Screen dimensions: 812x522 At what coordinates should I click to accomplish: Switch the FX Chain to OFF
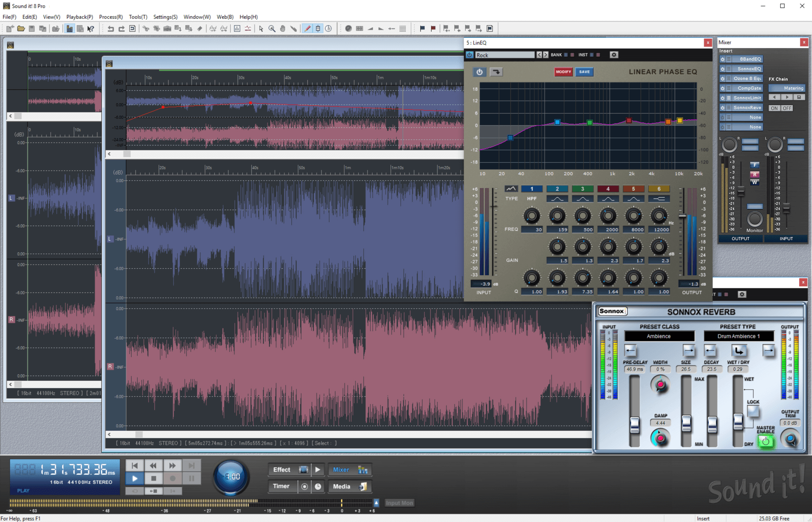[x=787, y=108]
